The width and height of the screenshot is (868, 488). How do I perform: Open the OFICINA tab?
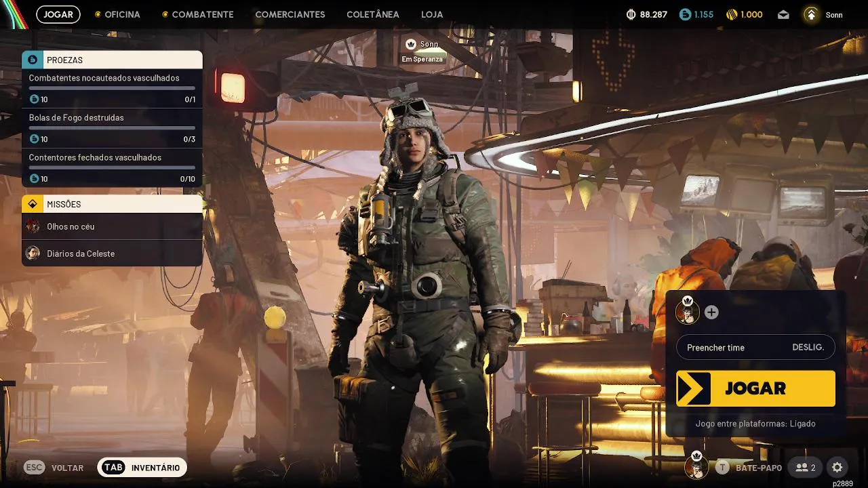[x=117, y=14]
